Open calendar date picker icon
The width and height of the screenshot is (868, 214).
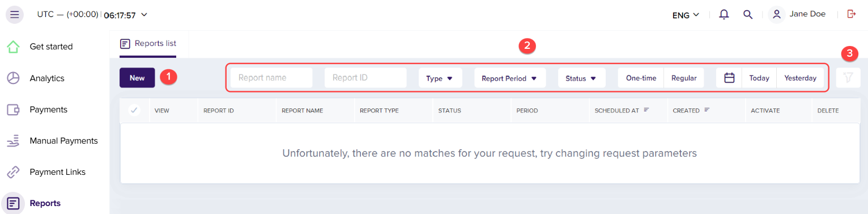729,78
